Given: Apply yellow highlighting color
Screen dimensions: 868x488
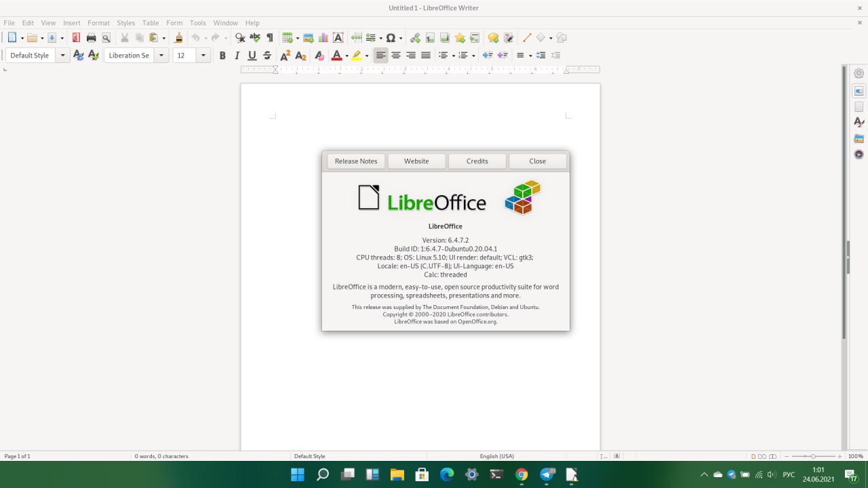Looking at the screenshot, I should 357,56.
